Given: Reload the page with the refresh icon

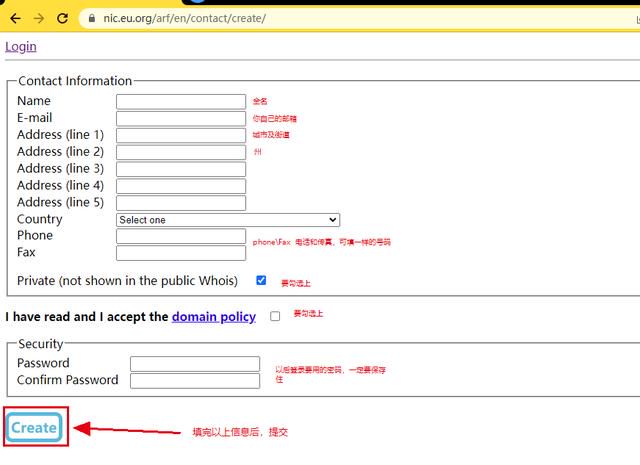Looking at the screenshot, I should [62, 18].
